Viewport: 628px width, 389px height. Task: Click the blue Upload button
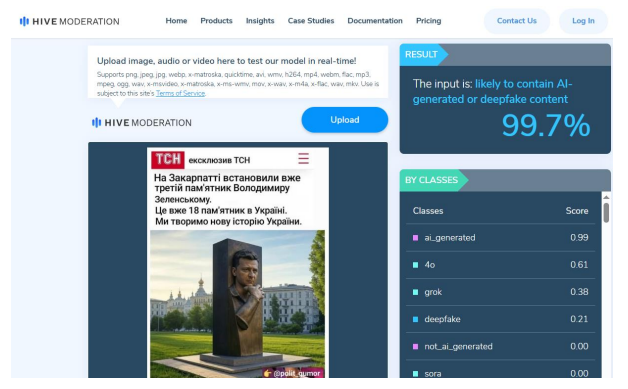pyautogui.click(x=344, y=120)
